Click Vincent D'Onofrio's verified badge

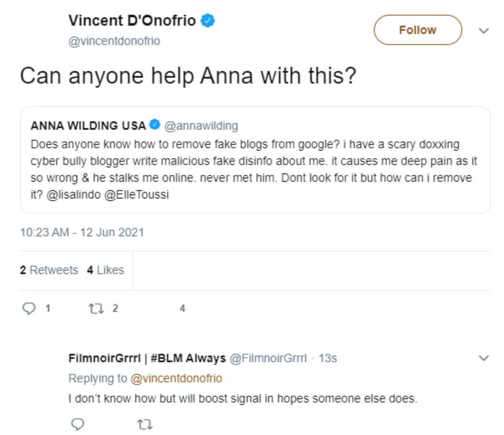[x=208, y=21]
